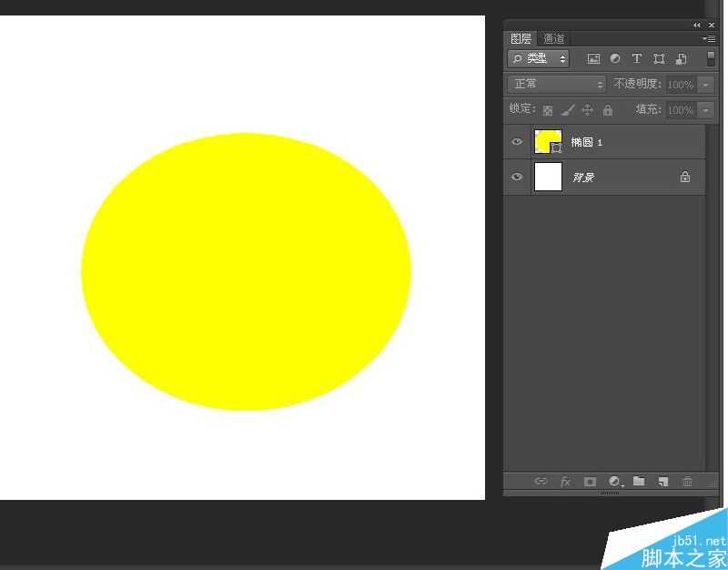Filter layers by text type
The width and height of the screenshot is (728, 570).
pyautogui.click(x=637, y=59)
